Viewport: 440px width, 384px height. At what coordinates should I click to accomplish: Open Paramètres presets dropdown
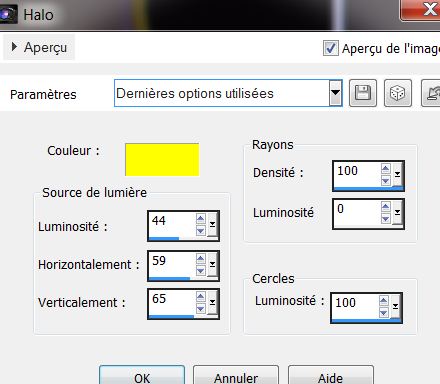point(335,93)
